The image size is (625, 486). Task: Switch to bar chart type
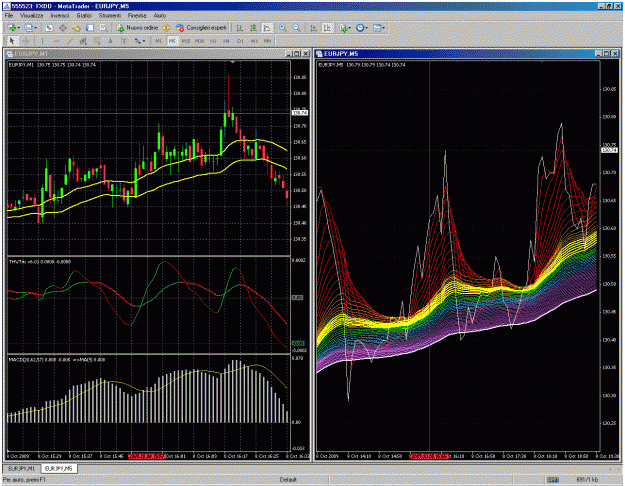coord(240,28)
